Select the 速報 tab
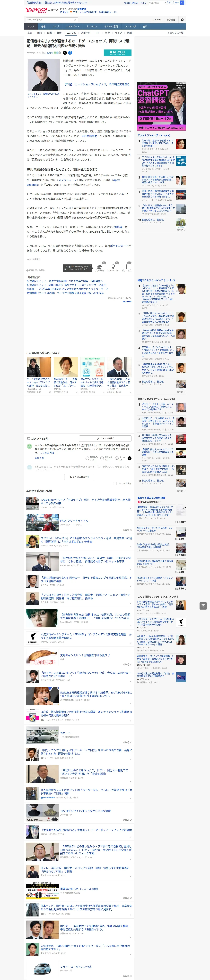This screenshot has width=210, height=980. pos(43,27)
